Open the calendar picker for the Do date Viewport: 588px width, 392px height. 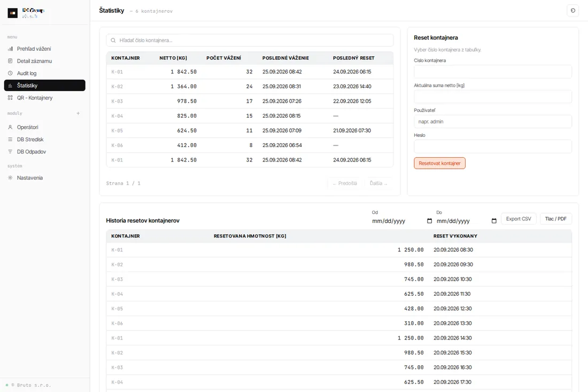pyautogui.click(x=494, y=221)
